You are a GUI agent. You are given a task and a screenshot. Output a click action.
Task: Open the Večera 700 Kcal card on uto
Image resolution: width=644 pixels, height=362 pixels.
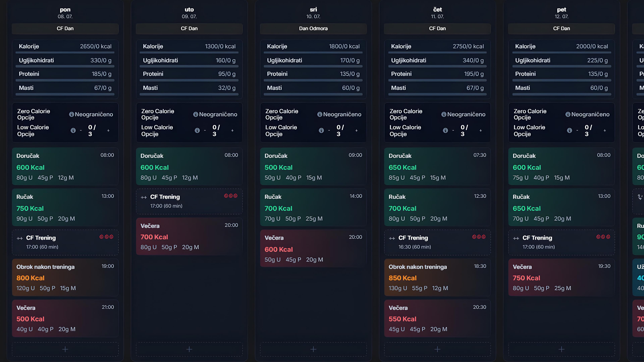point(189,236)
